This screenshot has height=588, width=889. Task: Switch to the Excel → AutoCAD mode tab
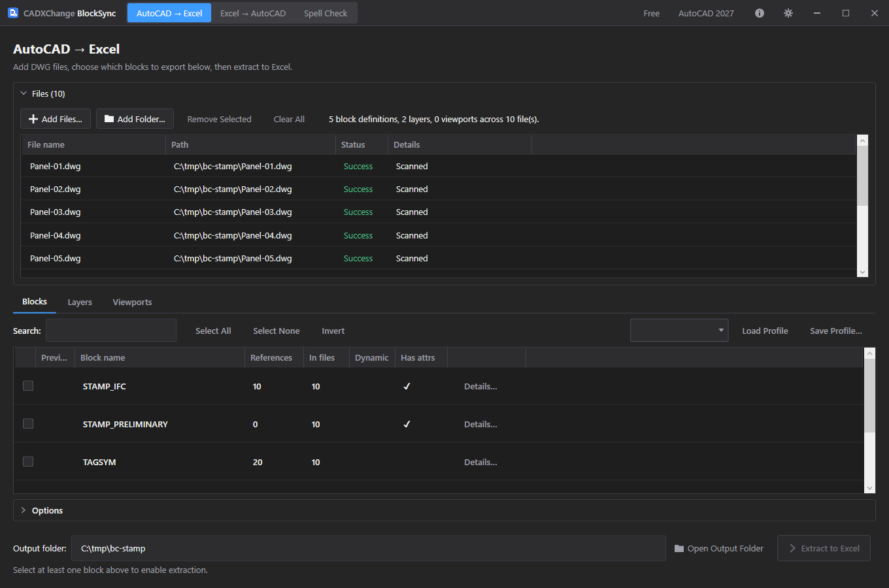[253, 13]
